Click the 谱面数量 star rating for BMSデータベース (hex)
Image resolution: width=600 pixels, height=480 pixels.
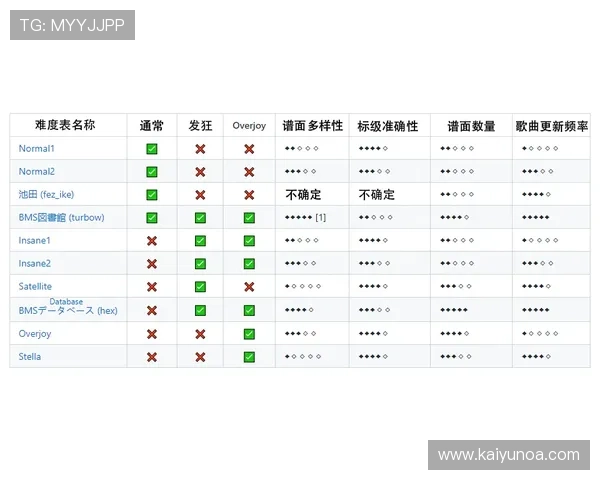click(x=454, y=310)
